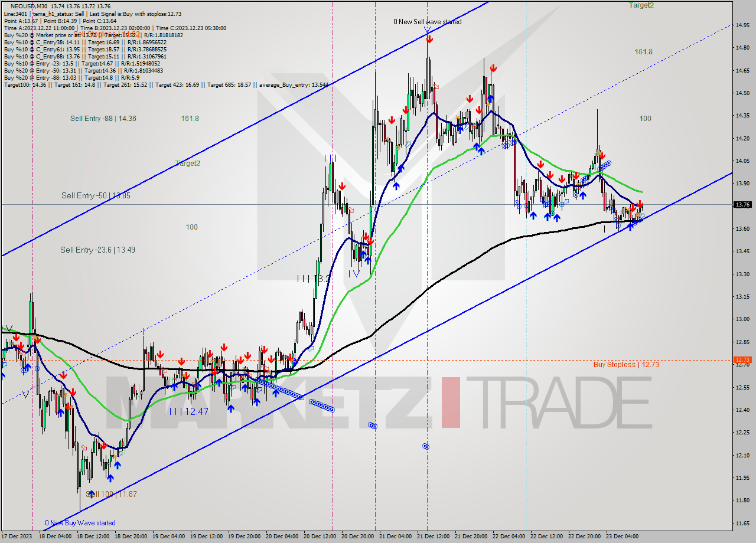
Task: Click the 12.40 price axis label
Action: pos(742,410)
